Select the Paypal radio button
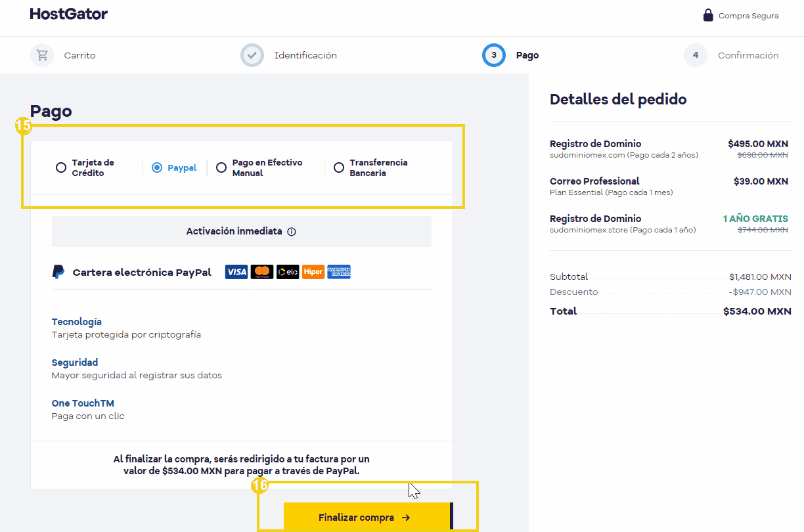Screen dimensions: 804x532 coord(157,167)
